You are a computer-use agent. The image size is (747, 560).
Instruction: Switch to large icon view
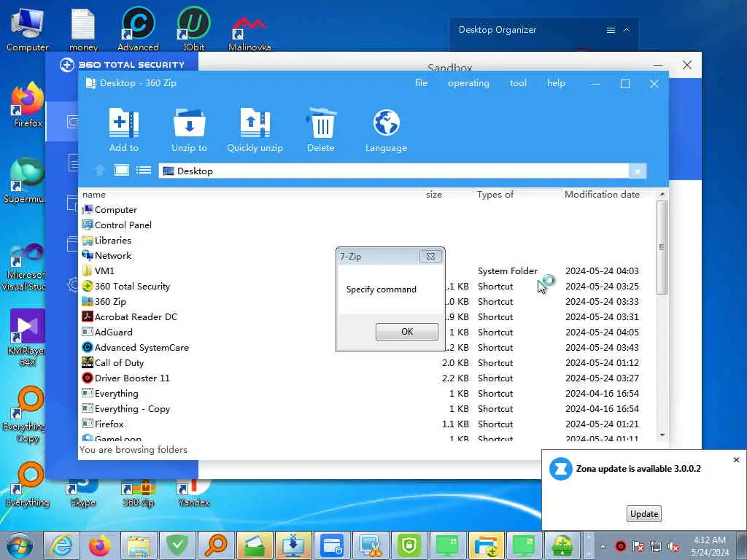pos(122,170)
